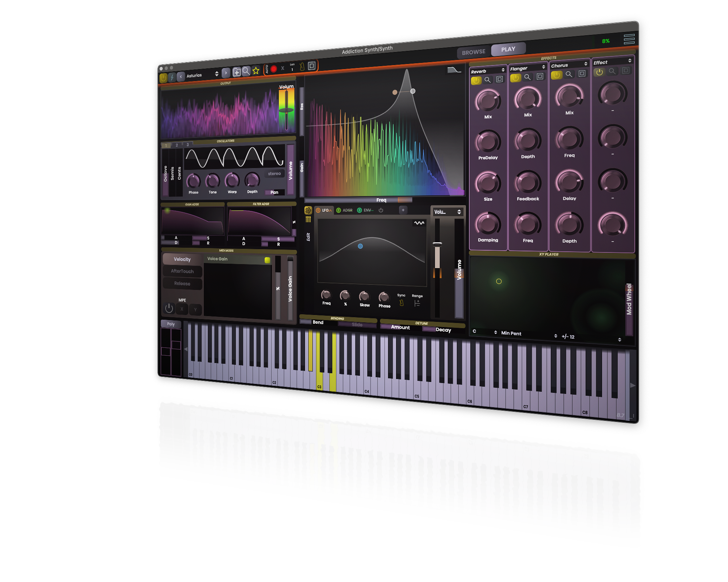Select the AfterTouch MIDI mod button
728x582 pixels.
pos(182,271)
